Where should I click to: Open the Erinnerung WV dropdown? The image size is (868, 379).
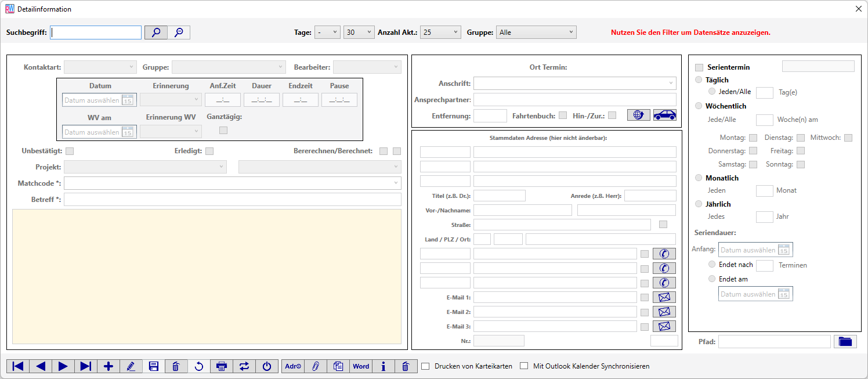point(171,132)
